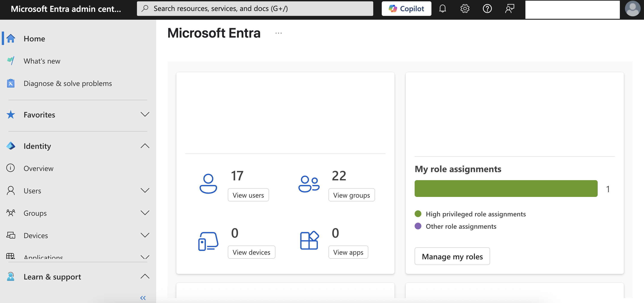Image resolution: width=644 pixels, height=303 pixels.
Task: Select Home in the sidebar
Action: (x=34, y=38)
